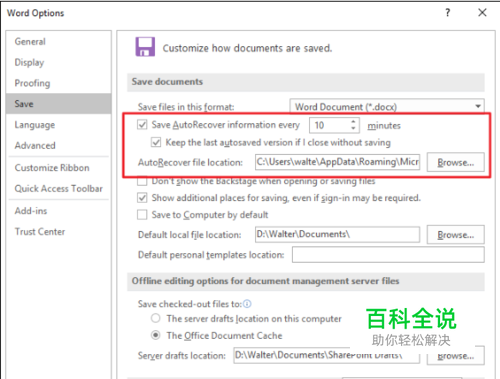Screen dimensions: 500x379
Task: Open Quick Access Toolbar category
Action: pos(59,189)
